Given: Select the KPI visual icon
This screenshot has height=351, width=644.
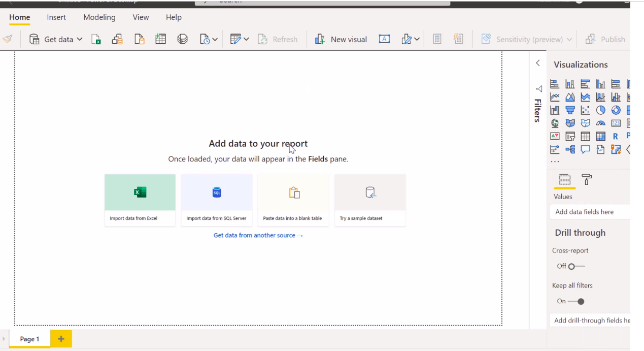Looking at the screenshot, I should 555,136.
